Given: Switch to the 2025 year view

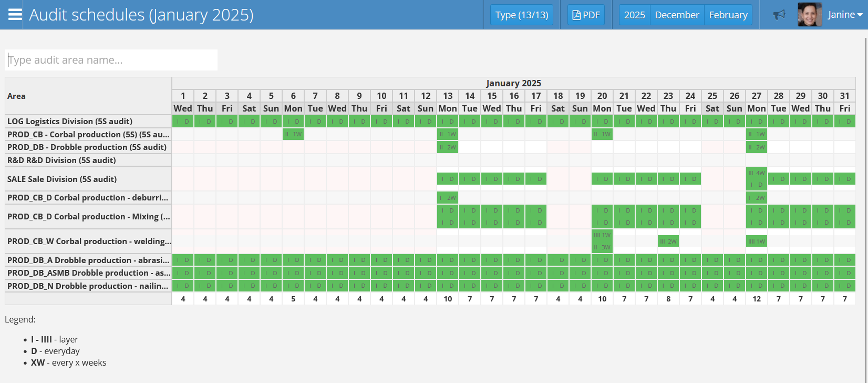Looking at the screenshot, I should (x=634, y=15).
